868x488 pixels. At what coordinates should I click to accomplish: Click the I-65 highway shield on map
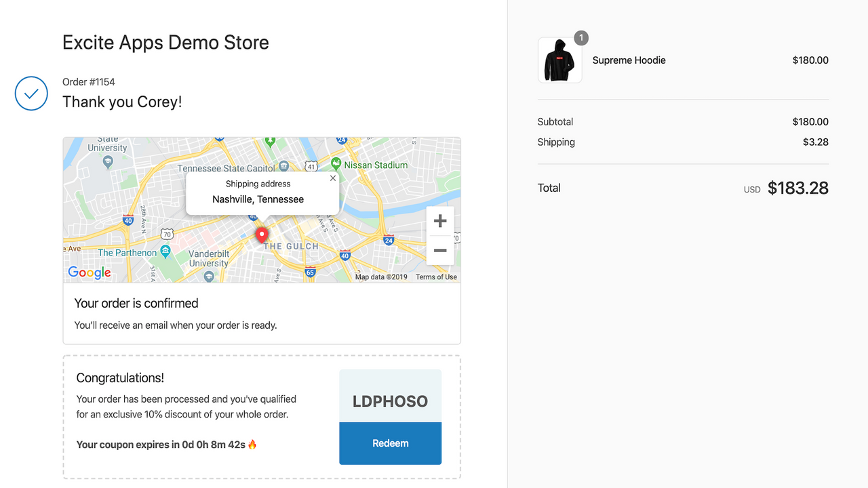click(x=310, y=272)
